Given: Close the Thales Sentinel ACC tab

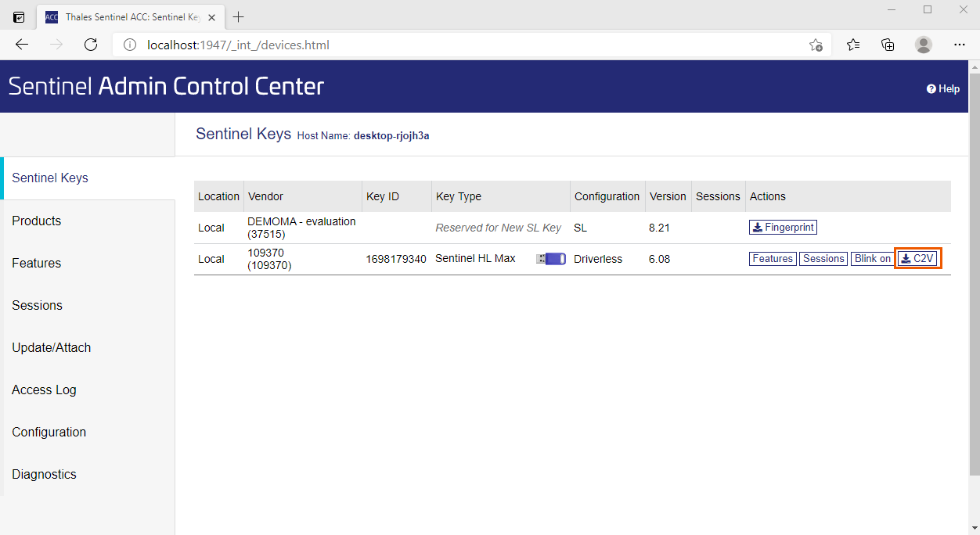Looking at the screenshot, I should pyautogui.click(x=212, y=17).
